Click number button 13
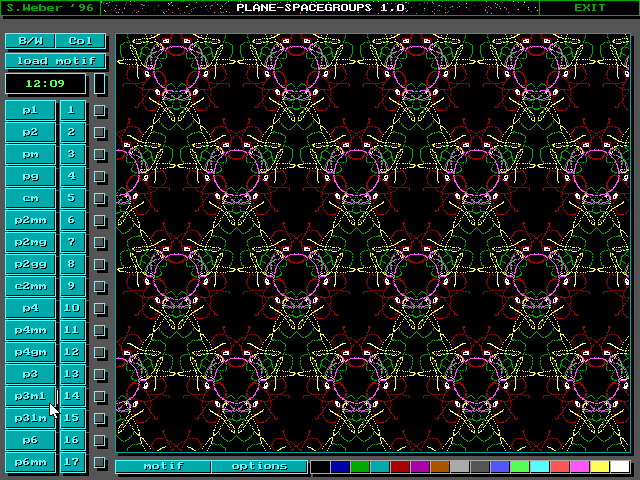 click(72, 375)
